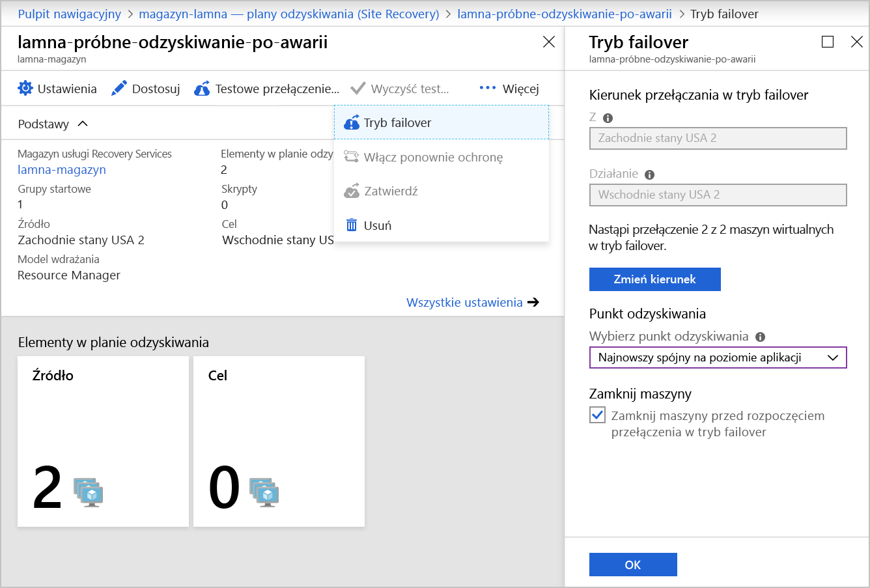870x588 pixels.
Task: Click the Tryb failover cloud icon in menu
Action: [352, 122]
